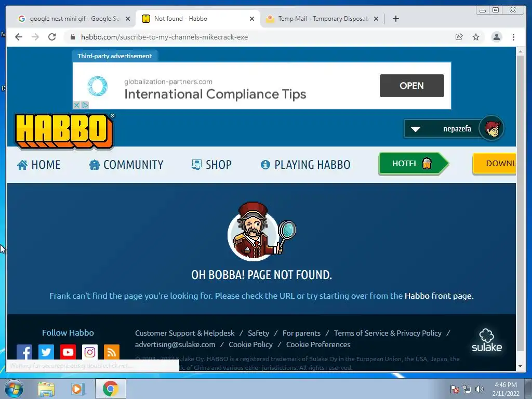532x399 pixels.
Task: Open the PLAYING HABBO menu item
Action: click(x=305, y=165)
